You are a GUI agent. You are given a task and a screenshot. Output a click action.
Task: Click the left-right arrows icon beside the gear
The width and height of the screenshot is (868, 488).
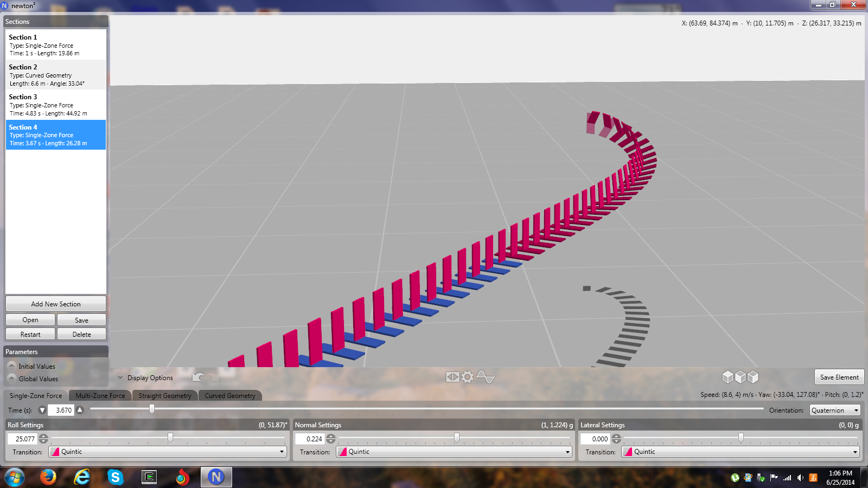tap(452, 377)
